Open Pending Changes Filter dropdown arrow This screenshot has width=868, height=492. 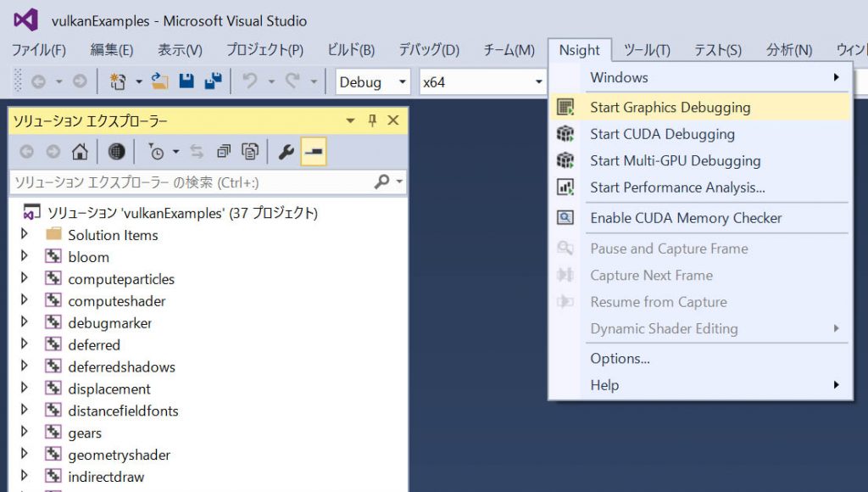[x=176, y=151]
